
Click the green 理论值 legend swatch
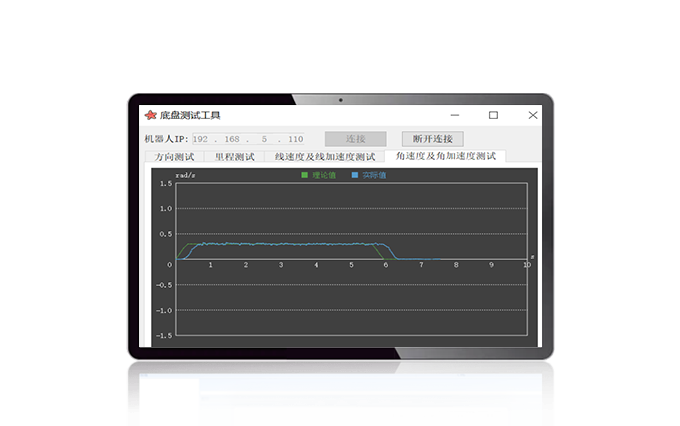point(306,175)
